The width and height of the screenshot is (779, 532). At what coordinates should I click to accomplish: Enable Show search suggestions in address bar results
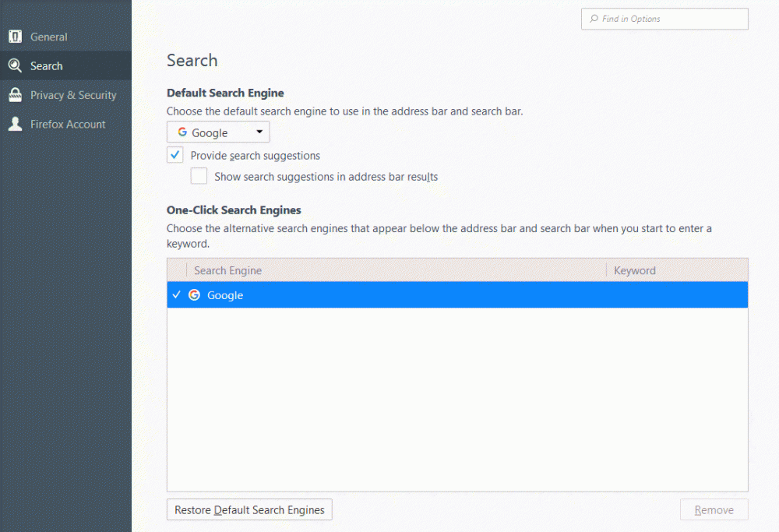point(199,177)
